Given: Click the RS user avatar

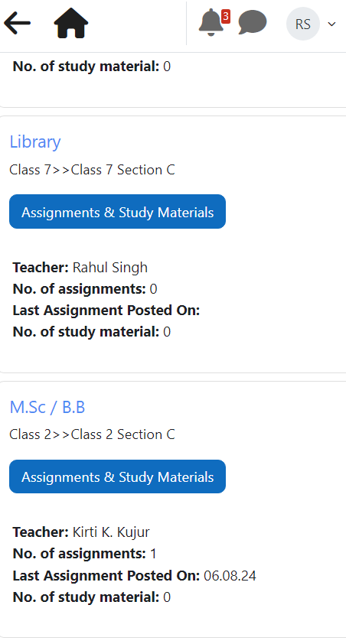Looking at the screenshot, I should (303, 24).
